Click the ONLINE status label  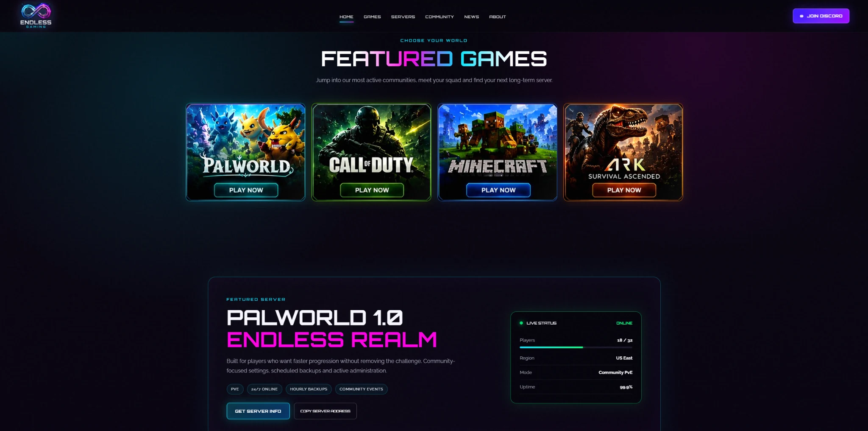tap(624, 323)
